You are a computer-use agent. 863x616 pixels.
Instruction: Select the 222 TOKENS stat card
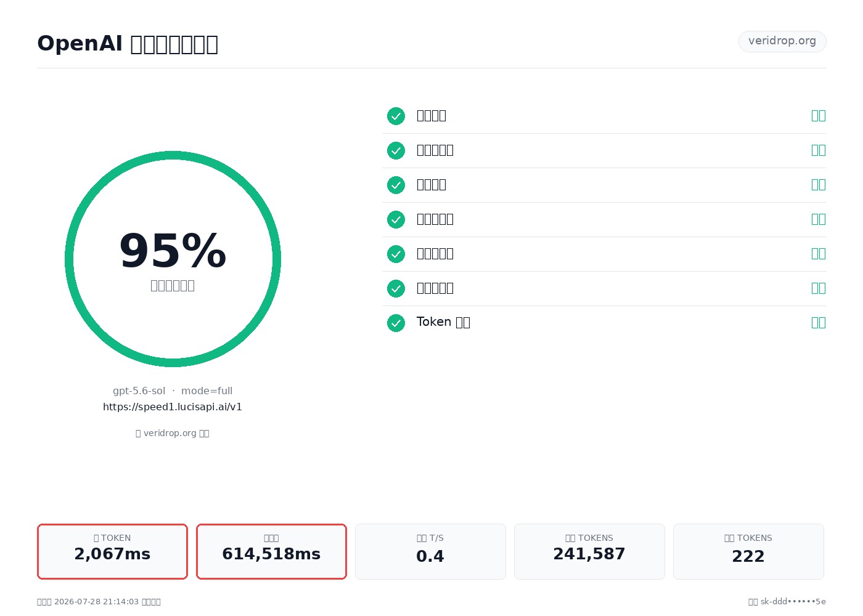(748, 551)
